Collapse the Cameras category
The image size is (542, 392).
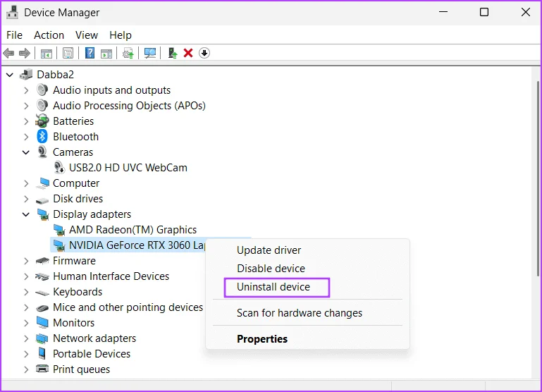point(26,152)
